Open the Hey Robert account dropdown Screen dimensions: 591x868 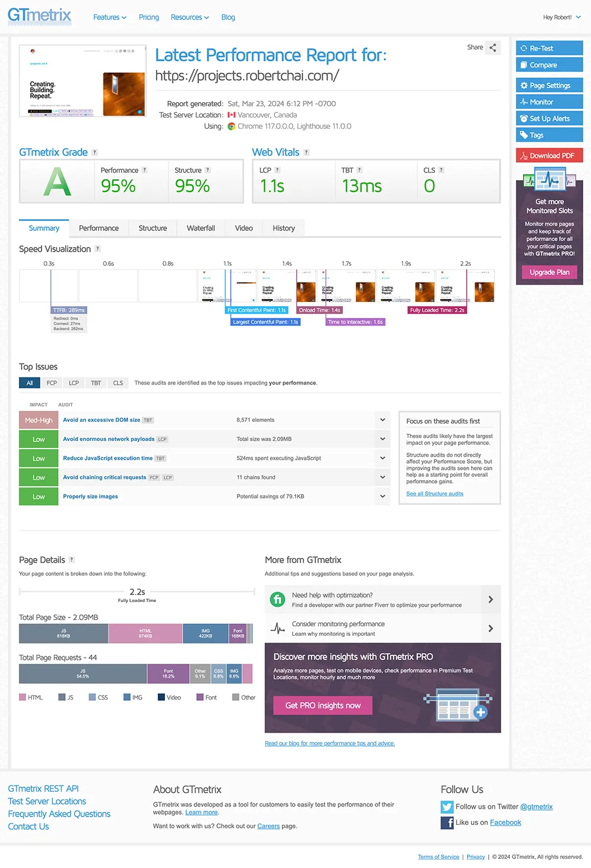pyautogui.click(x=561, y=18)
